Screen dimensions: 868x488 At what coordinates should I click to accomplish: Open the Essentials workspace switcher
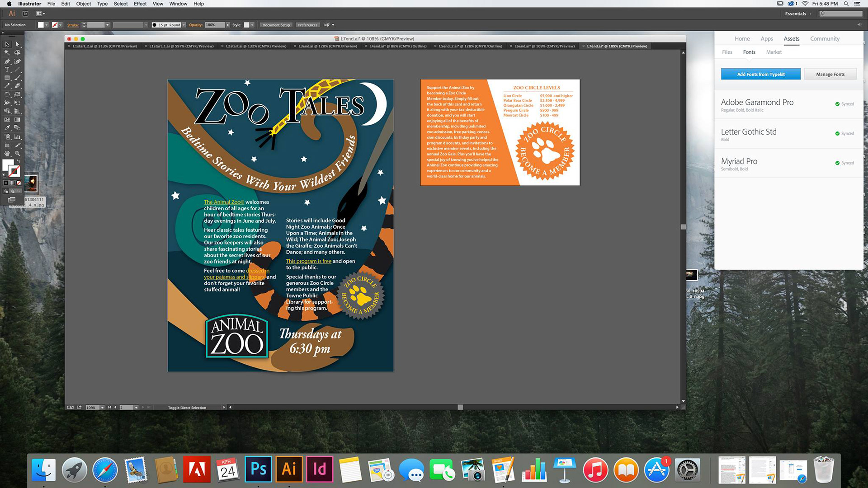point(798,14)
